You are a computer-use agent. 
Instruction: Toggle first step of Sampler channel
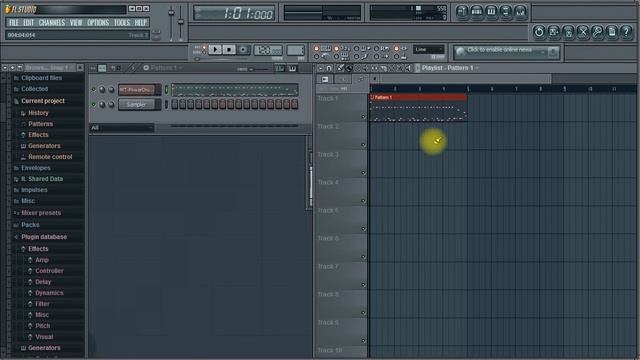[175, 104]
